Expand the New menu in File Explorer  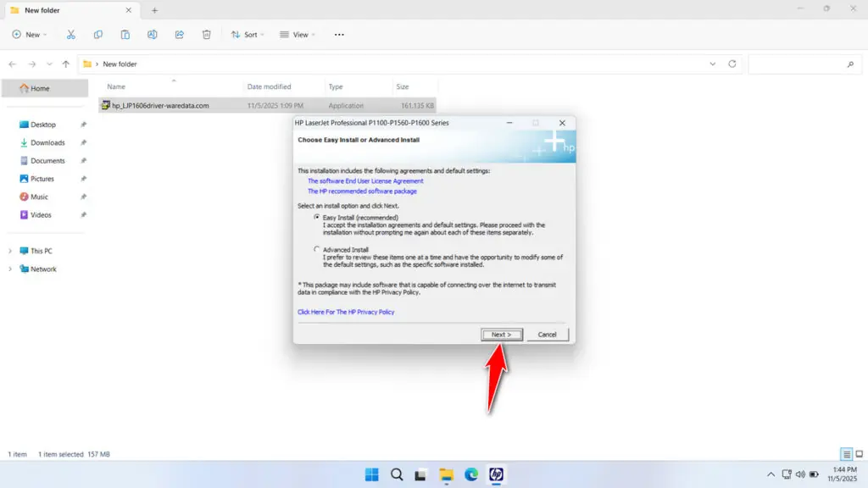click(31, 34)
